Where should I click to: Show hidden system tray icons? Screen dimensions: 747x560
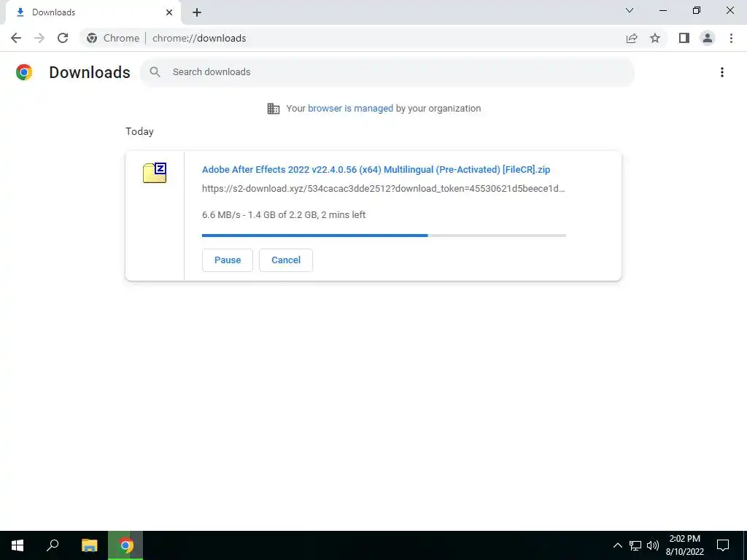pos(617,545)
